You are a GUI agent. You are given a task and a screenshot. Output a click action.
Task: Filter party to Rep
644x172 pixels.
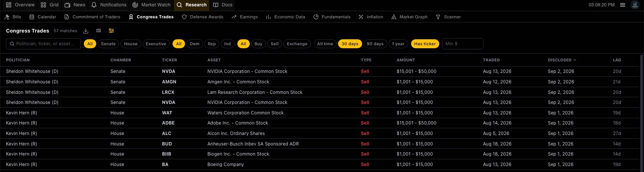click(212, 44)
